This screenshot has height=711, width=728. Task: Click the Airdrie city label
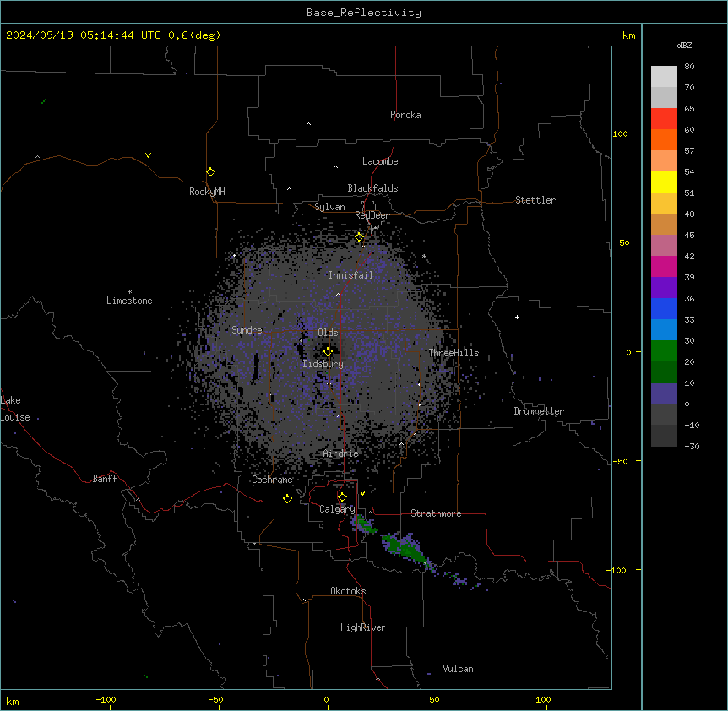[x=341, y=453]
